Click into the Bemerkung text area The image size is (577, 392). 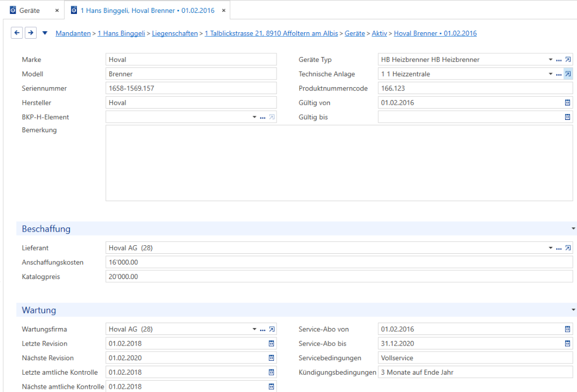339,163
